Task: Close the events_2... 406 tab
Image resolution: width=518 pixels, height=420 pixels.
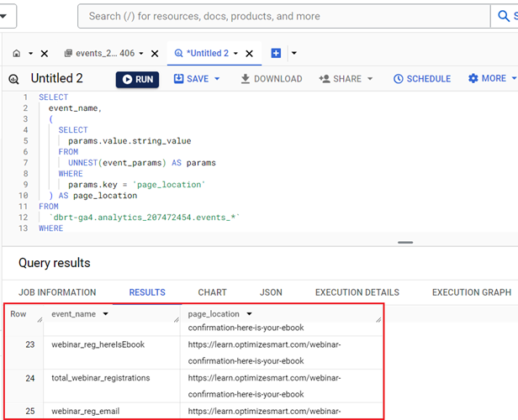Action: point(155,54)
